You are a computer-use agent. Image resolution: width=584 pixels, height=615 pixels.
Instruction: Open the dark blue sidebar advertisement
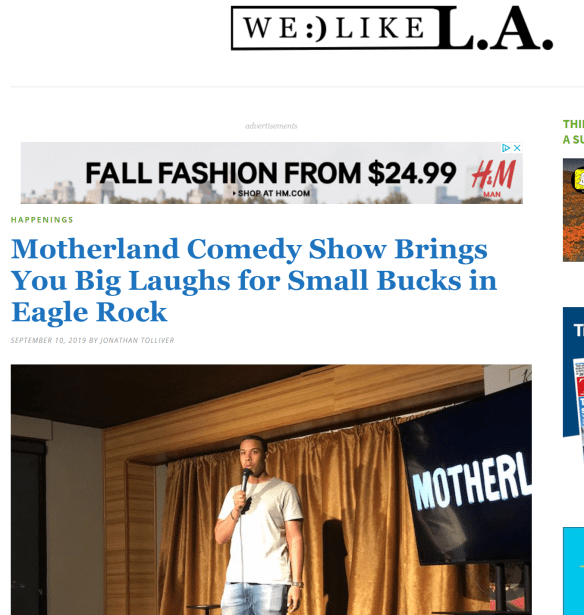[573, 372]
